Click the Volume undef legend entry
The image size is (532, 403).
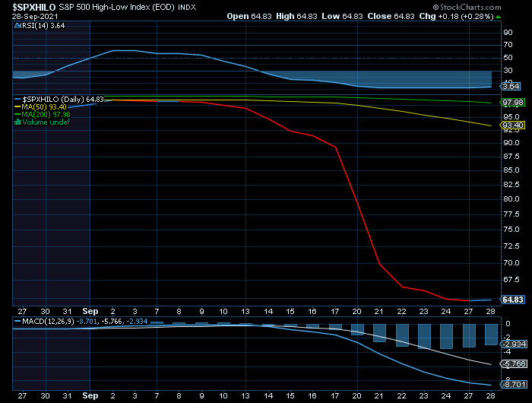[x=46, y=122]
